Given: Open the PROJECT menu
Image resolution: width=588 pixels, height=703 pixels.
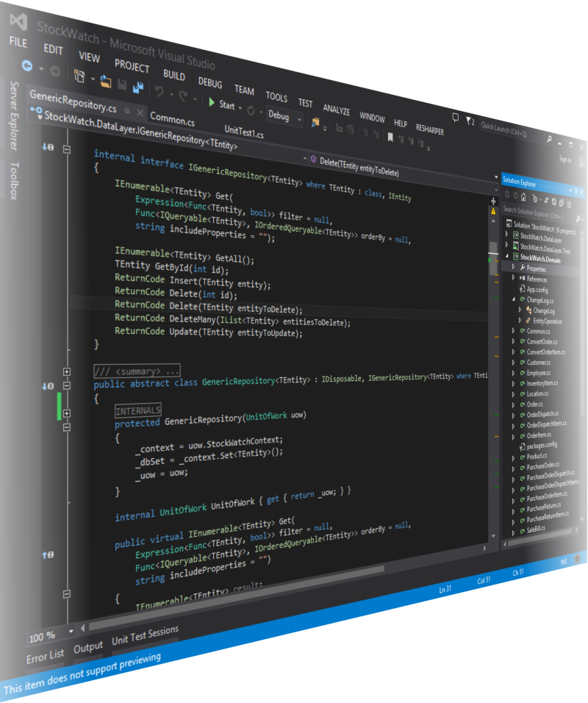Looking at the screenshot, I should tap(132, 66).
